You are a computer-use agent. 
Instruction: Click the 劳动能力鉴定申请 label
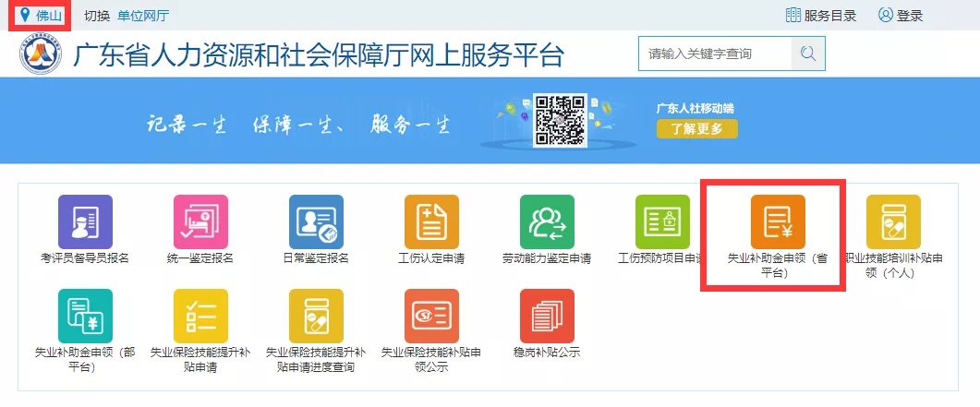click(x=547, y=257)
